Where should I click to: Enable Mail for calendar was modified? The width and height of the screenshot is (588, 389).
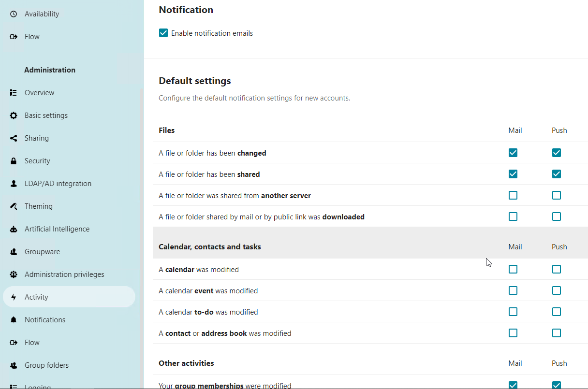coord(513,269)
